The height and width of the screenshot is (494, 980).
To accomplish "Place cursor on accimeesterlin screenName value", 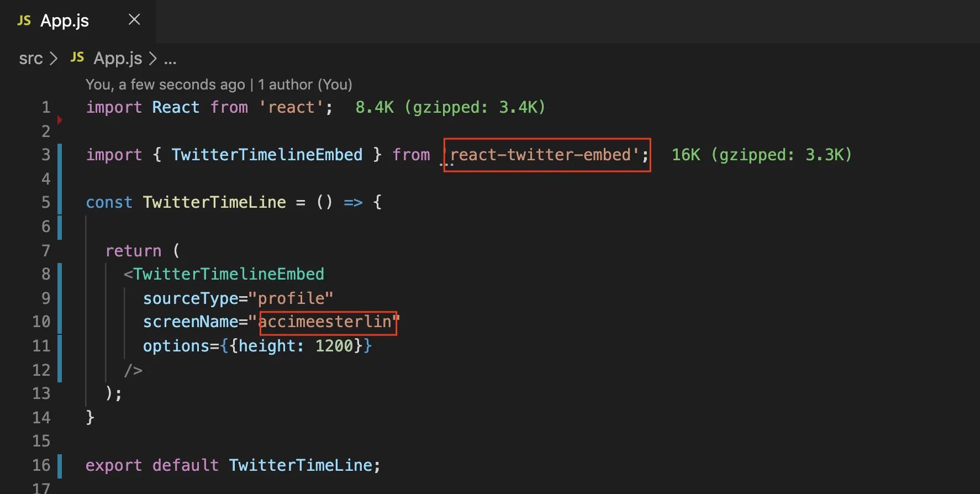I will pos(325,322).
